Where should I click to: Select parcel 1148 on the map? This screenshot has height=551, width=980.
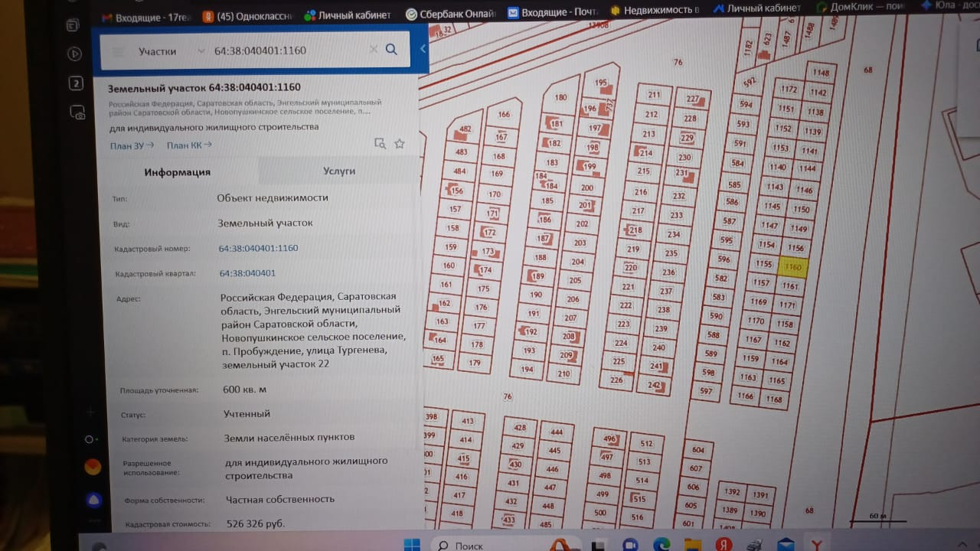(821, 73)
